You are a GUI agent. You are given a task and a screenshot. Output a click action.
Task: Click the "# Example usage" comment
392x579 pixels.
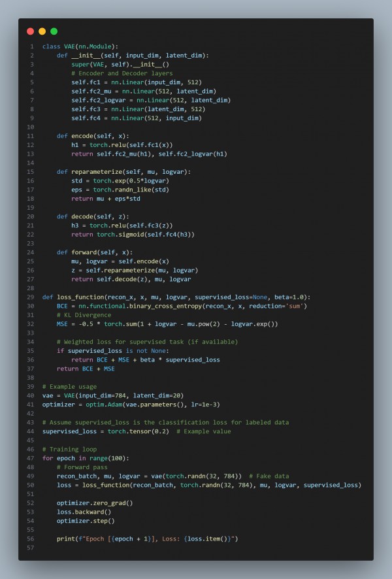pyautogui.click(x=69, y=387)
